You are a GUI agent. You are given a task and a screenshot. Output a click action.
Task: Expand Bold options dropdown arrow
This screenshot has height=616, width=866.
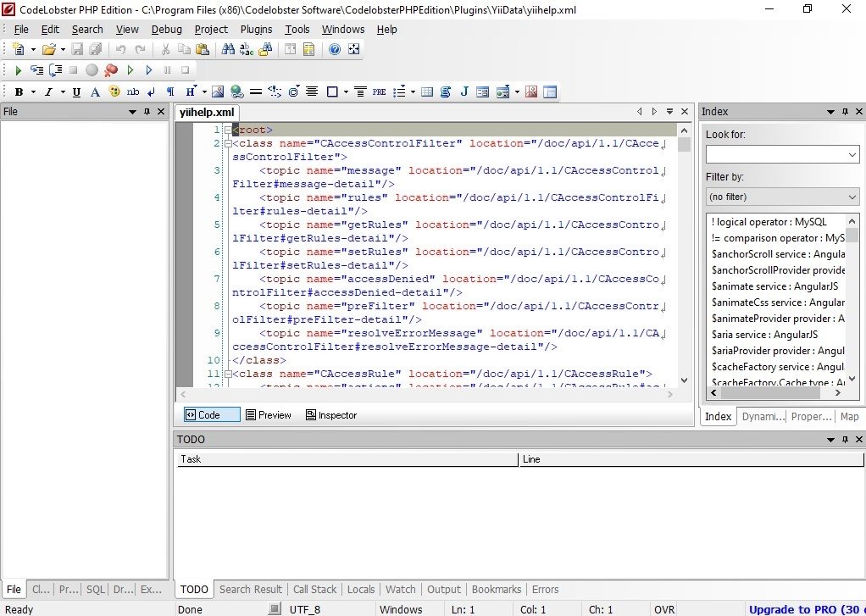click(x=33, y=92)
